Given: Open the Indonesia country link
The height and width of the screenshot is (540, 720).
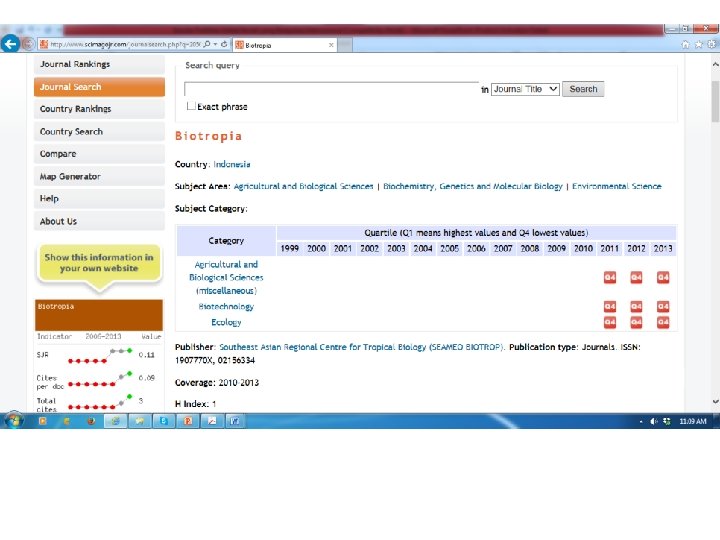Looking at the screenshot, I should coord(232,164).
